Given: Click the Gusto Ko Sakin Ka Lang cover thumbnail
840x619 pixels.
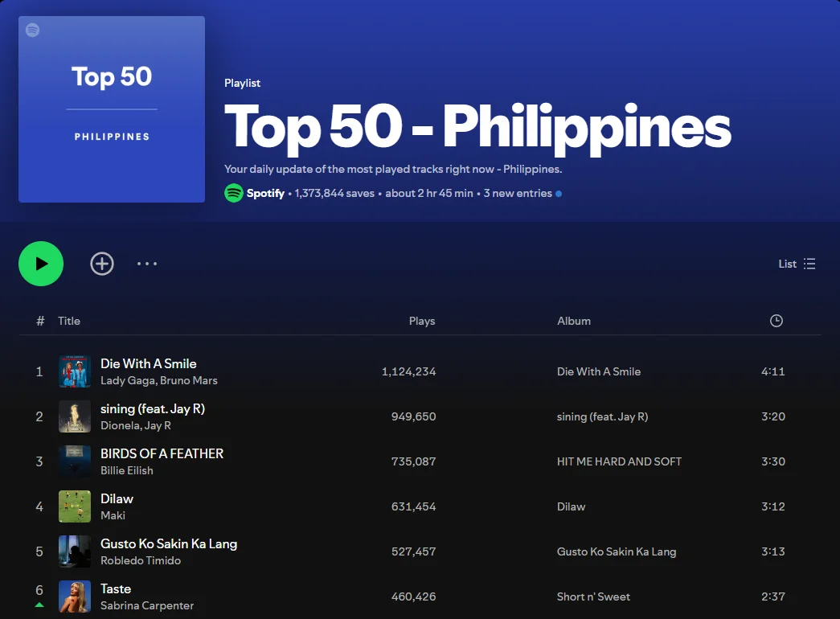Looking at the screenshot, I should pyautogui.click(x=75, y=551).
